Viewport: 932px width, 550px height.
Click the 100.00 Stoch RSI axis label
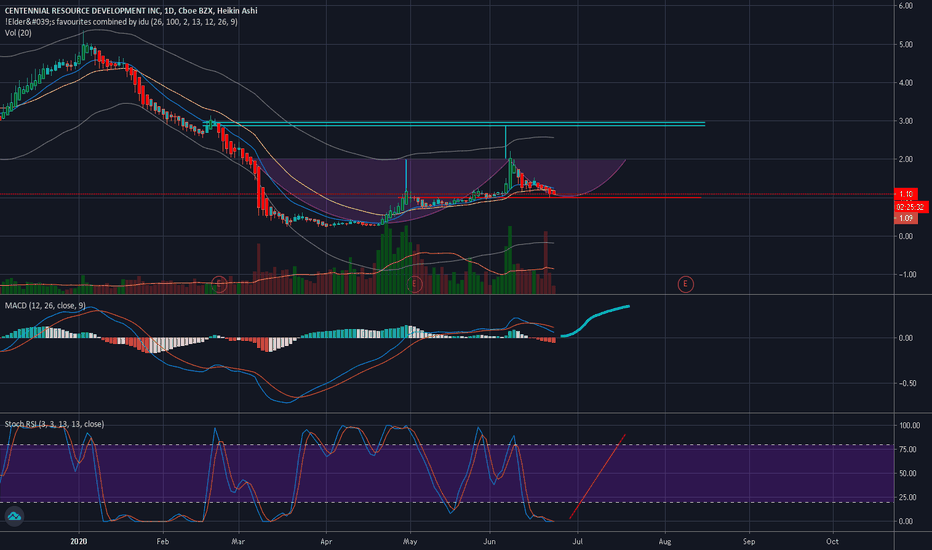click(x=909, y=426)
